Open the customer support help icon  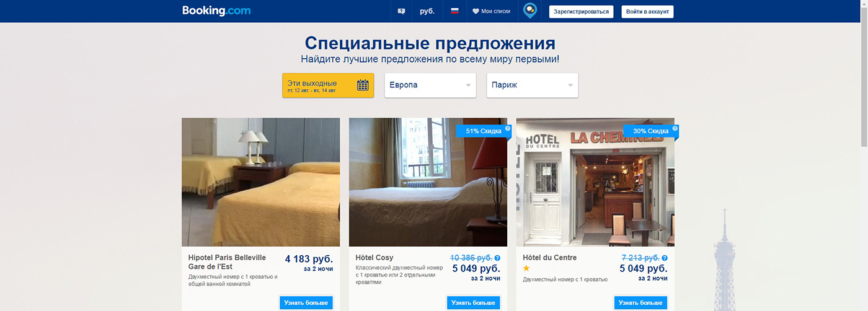(401, 11)
